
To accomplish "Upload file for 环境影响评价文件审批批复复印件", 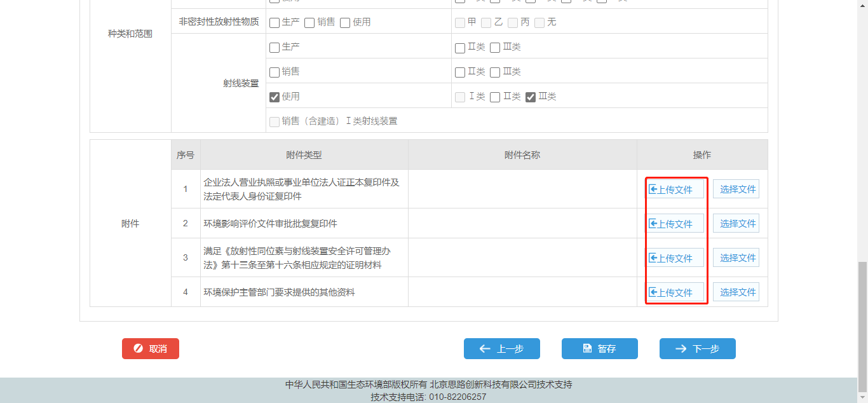I will [675, 223].
